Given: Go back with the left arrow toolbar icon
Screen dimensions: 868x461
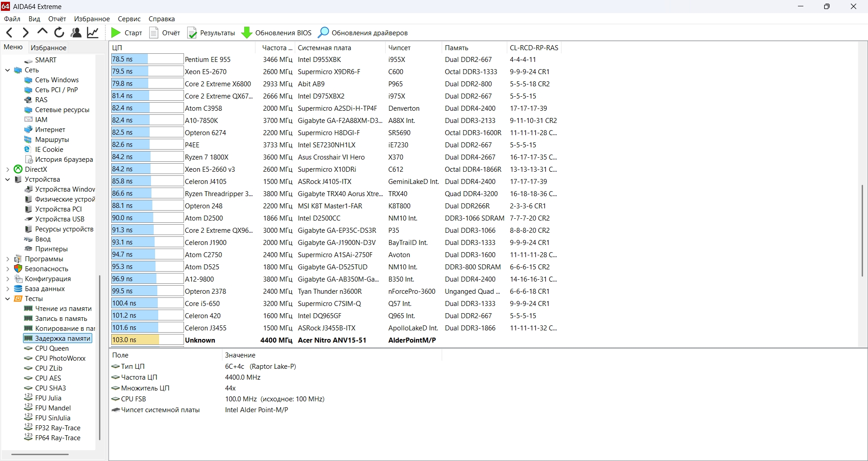Looking at the screenshot, I should (x=9, y=33).
